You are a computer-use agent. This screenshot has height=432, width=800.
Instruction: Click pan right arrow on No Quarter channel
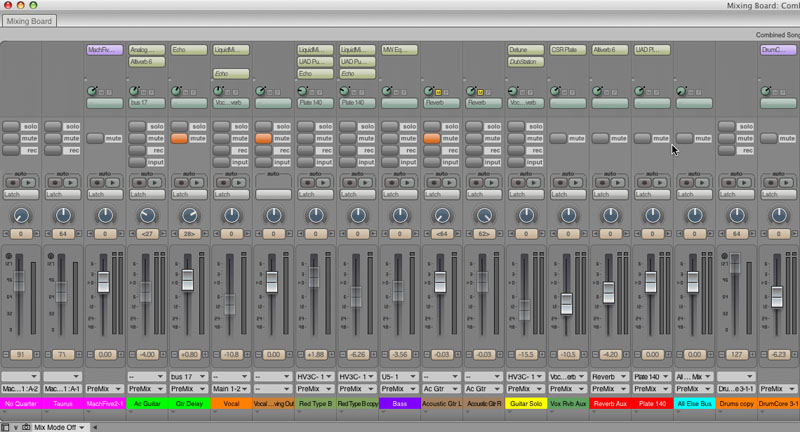(x=37, y=234)
